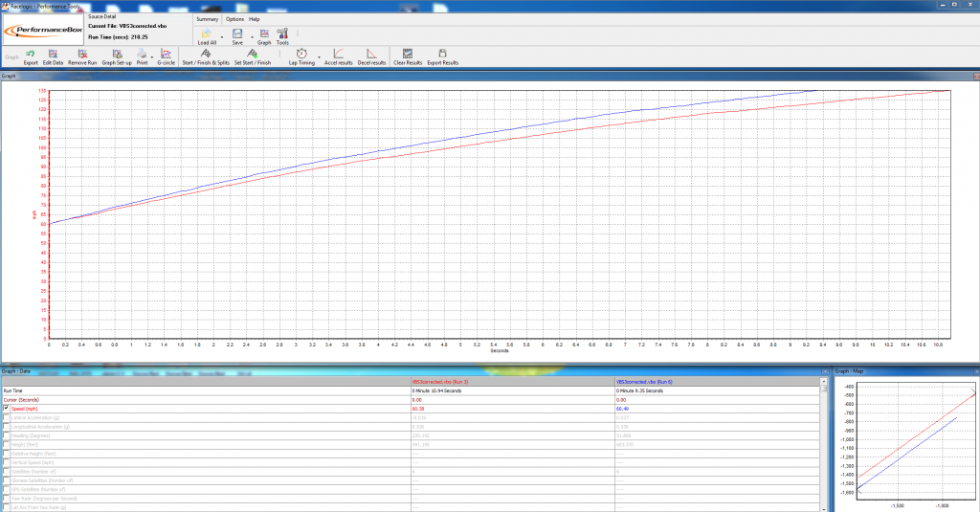Check Lat Acc From Yaw Rate (g) channel
980x512 pixels.
[x=7, y=507]
